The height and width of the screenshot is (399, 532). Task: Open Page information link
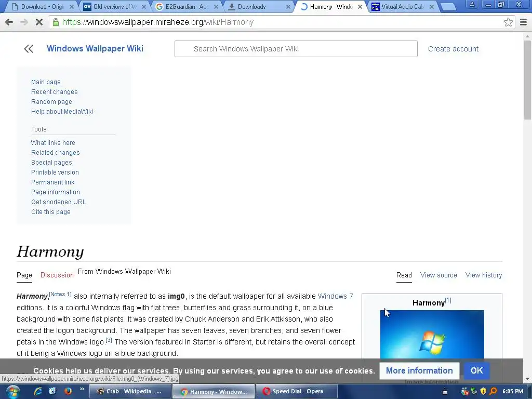[x=55, y=192]
